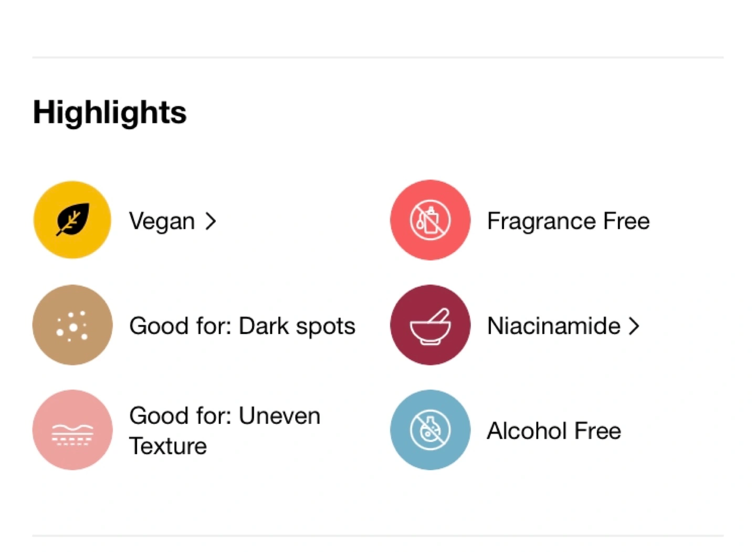Click the word 'Texture' on the second line
Screen dimensions: 756x552
pyautogui.click(x=168, y=446)
